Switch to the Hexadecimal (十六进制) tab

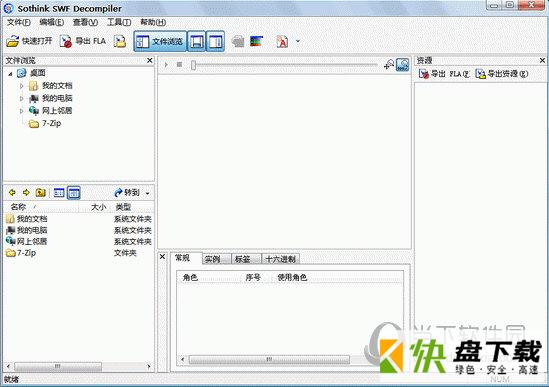tap(280, 259)
